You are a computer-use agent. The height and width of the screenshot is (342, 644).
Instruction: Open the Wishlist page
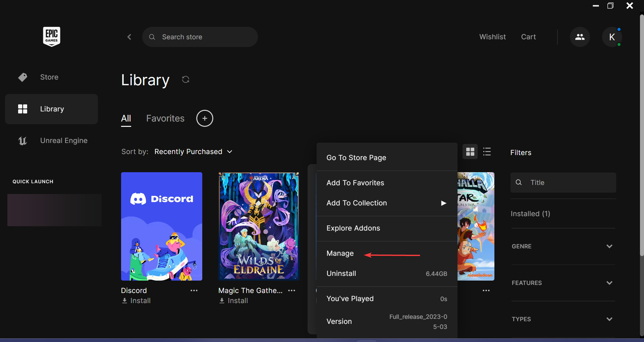[492, 37]
